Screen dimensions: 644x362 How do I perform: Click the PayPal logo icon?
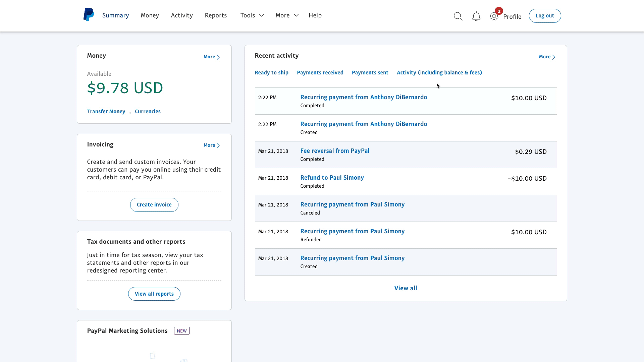coord(89,15)
